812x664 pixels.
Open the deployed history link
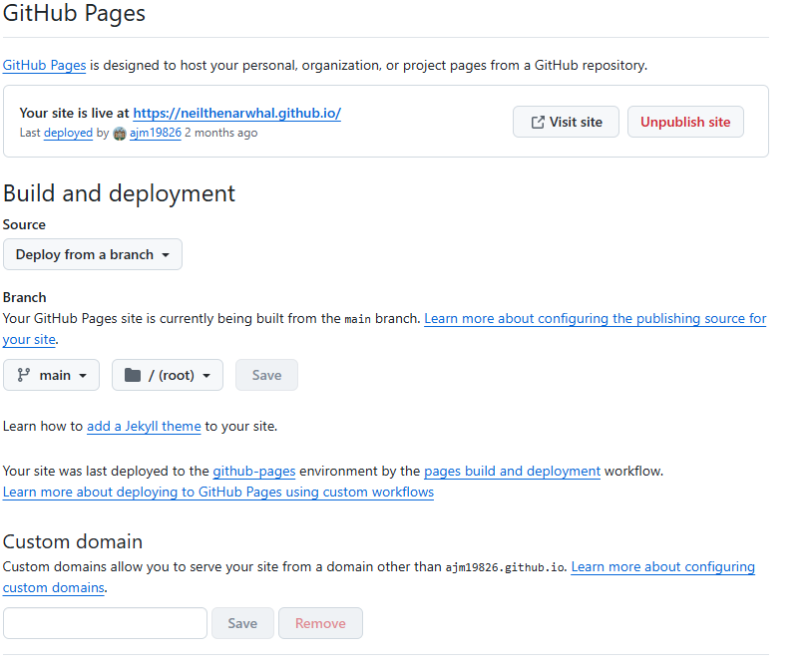(x=68, y=133)
